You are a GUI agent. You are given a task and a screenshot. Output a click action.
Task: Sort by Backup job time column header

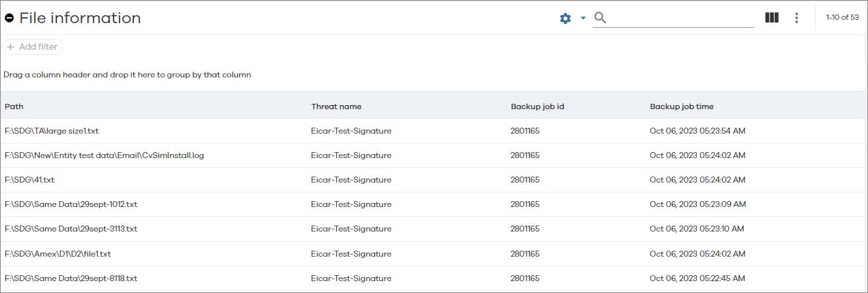click(x=682, y=106)
